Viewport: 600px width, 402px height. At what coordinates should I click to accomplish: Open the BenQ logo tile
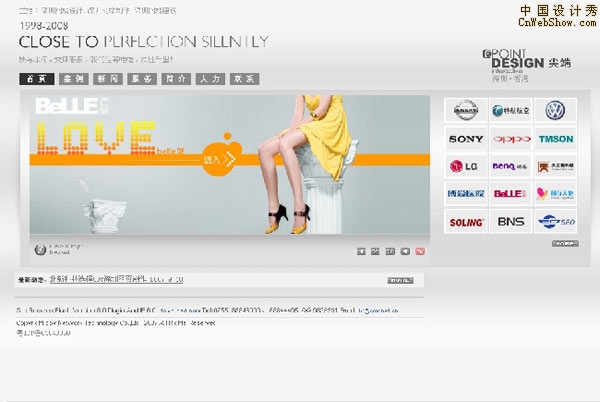(510, 166)
